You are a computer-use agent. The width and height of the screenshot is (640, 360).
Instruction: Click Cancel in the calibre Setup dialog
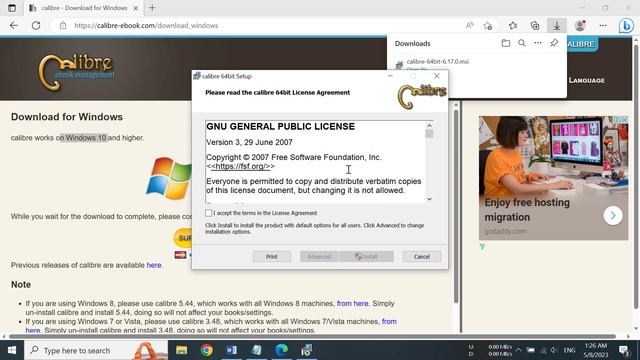(422, 257)
